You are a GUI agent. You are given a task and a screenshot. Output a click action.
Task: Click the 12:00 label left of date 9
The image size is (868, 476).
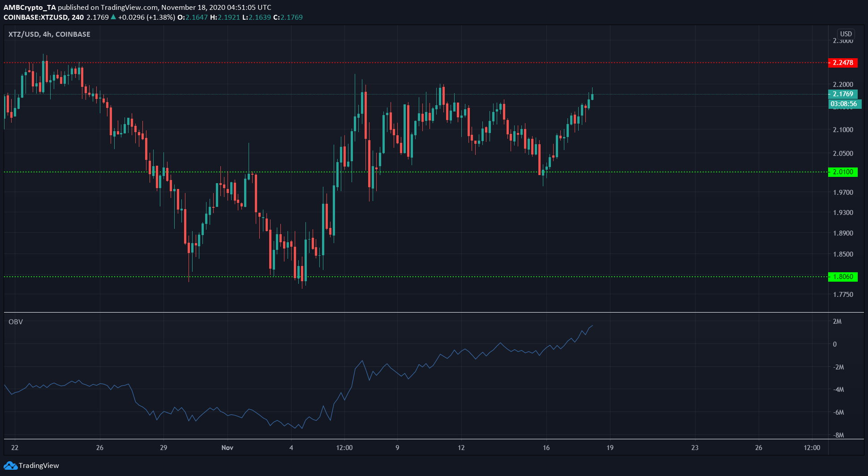coord(344,448)
